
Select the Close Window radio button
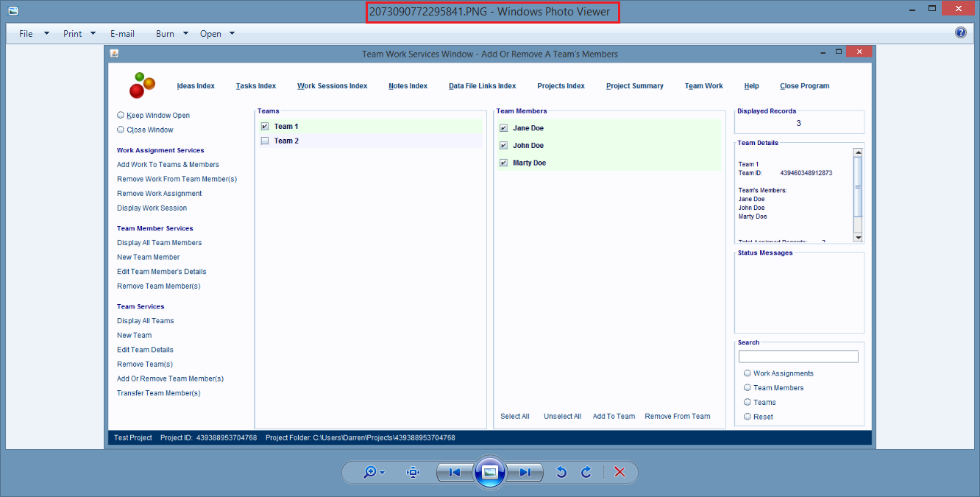pyautogui.click(x=121, y=130)
